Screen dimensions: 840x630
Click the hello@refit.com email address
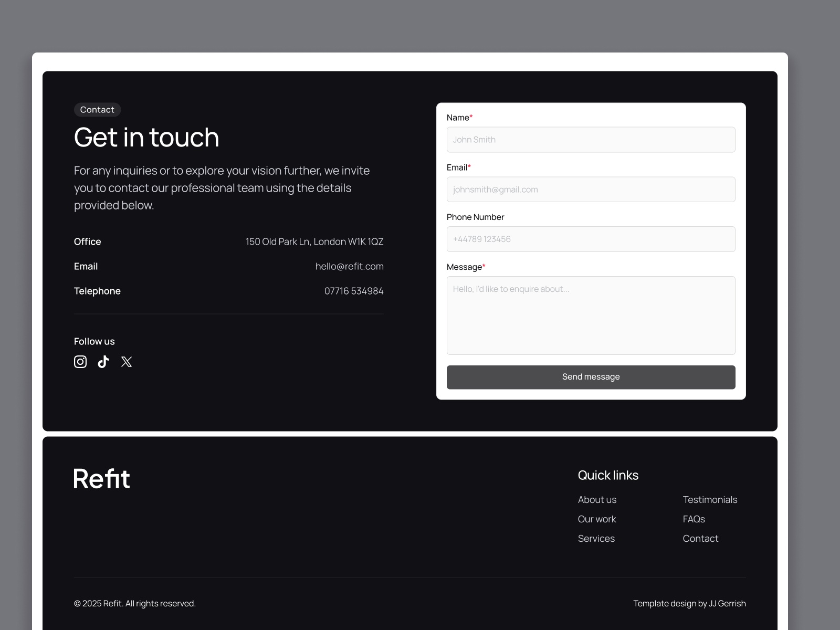(x=349, y=266)
